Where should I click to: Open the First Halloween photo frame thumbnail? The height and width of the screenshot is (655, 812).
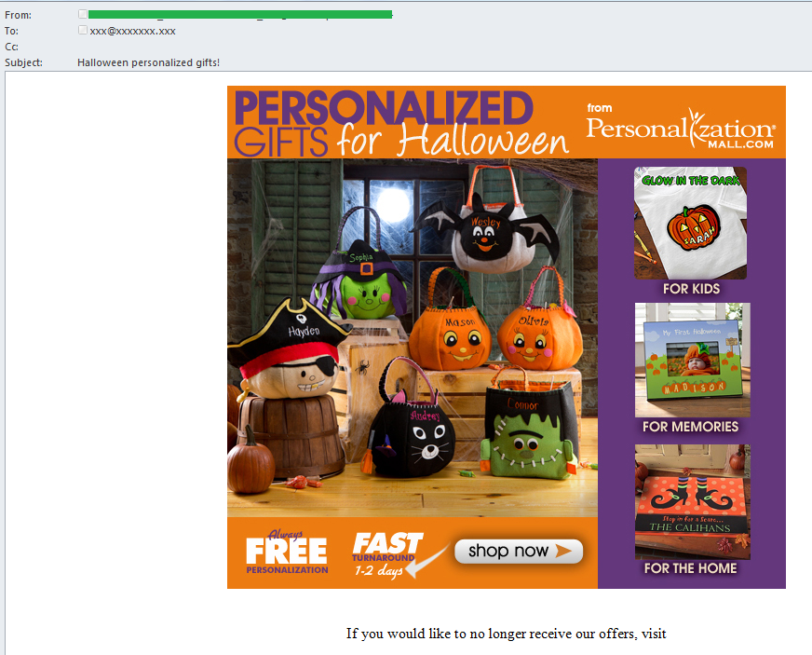point(693,361)
